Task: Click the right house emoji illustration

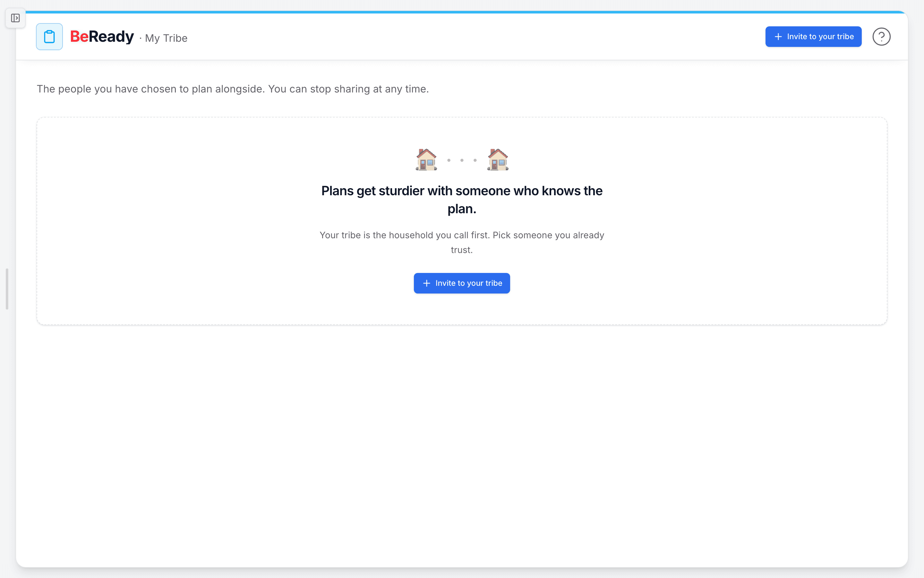Action: (x=498, y=159)
